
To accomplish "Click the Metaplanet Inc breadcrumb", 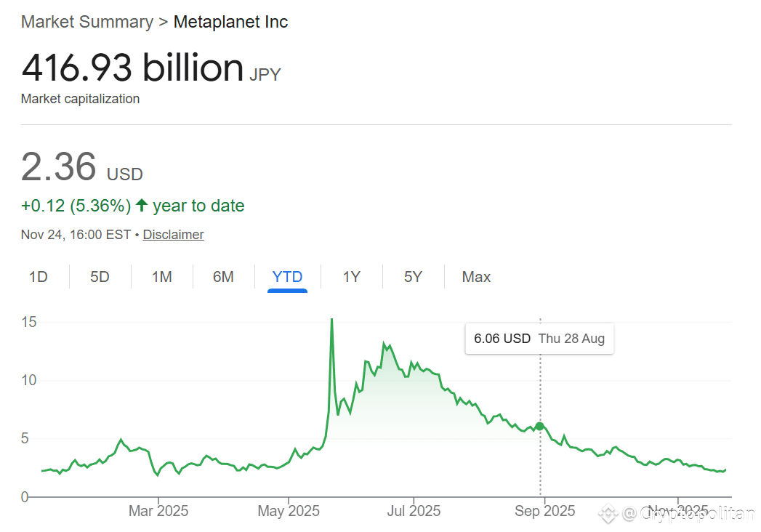I will pyautogui.click(x=230, y=22).
